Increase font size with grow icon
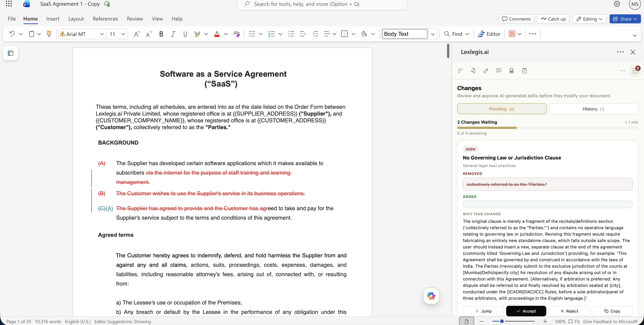Viewport: 644px width, 325px height. point(137,34)
